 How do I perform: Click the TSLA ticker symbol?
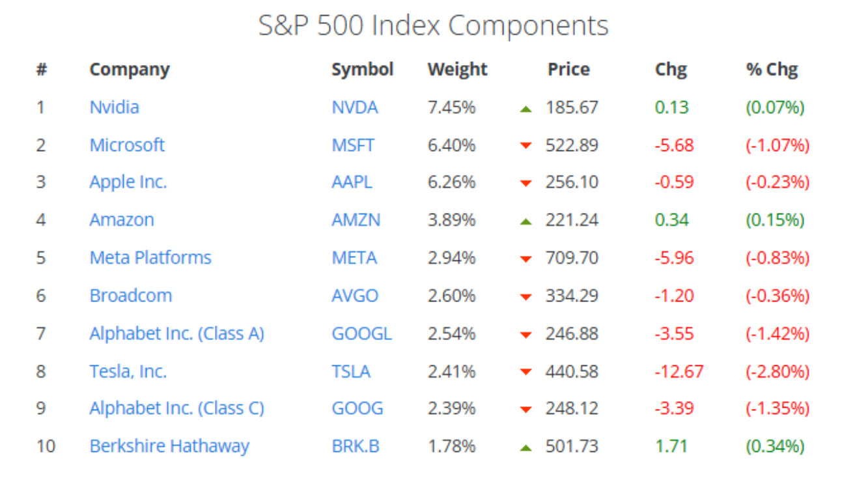(x=351, y=371)
